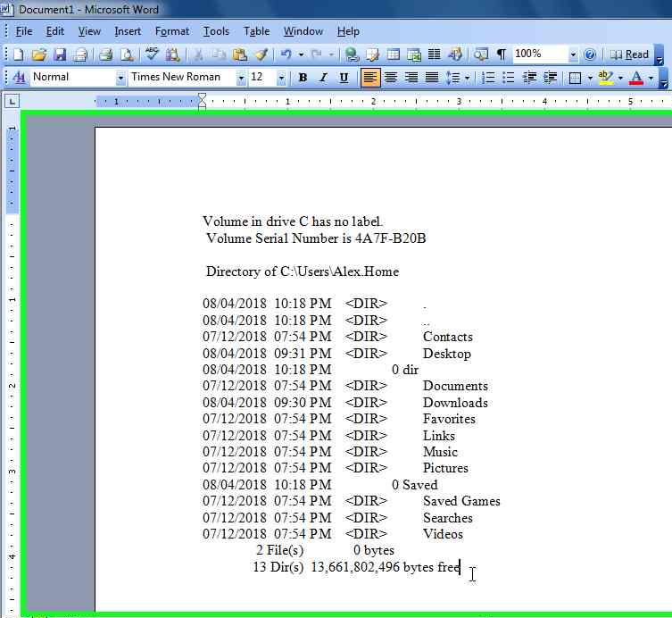This screenshot has height=618, width=672.
Task: Click the Redo arrow icon
Action: pos(317,54)
